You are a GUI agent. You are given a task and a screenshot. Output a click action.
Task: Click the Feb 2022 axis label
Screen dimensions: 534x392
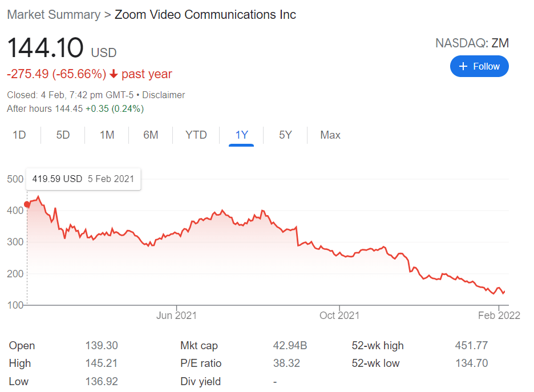(x=499, y=316)
